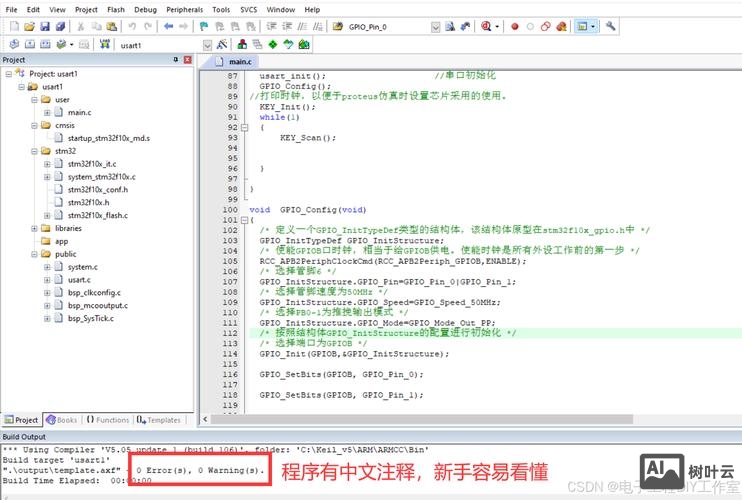Collapse the user folder in Project tree
Image resolution: width=742 pixels, height=500 pixels.
[35, 100]
